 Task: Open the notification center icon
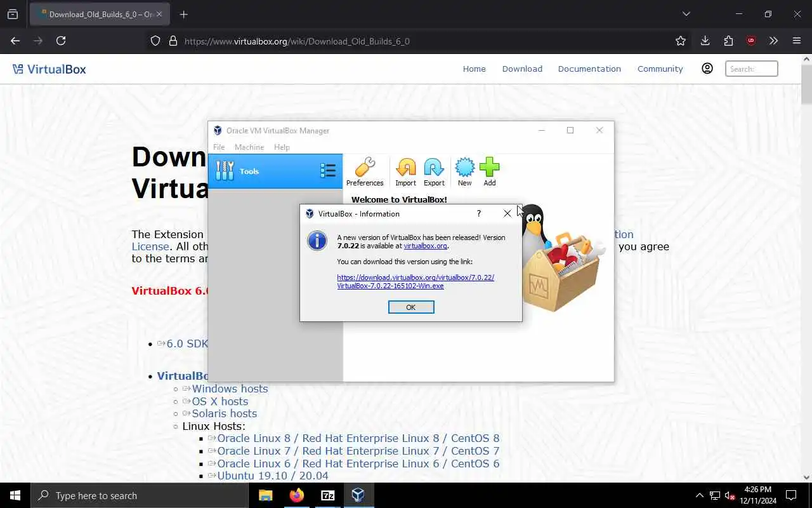(791, 495)
